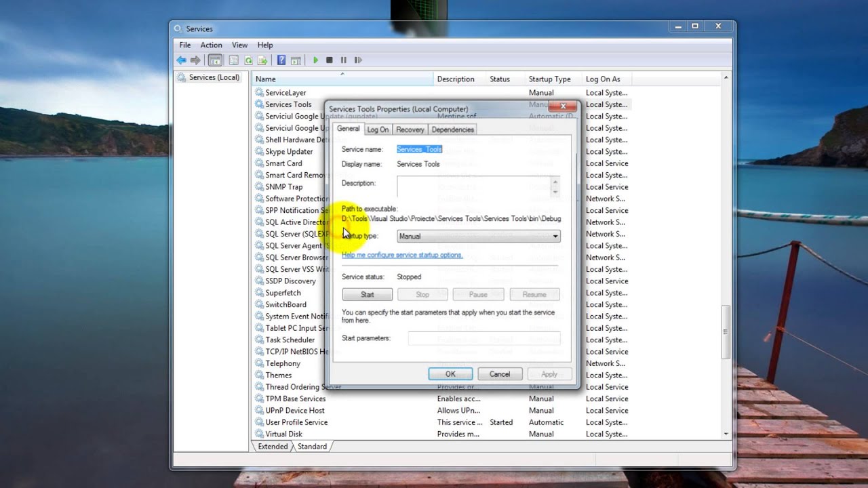Click the gear icon beside UPnP Device Host
Viewport: 868px width, 488px height.
point(259,410)
